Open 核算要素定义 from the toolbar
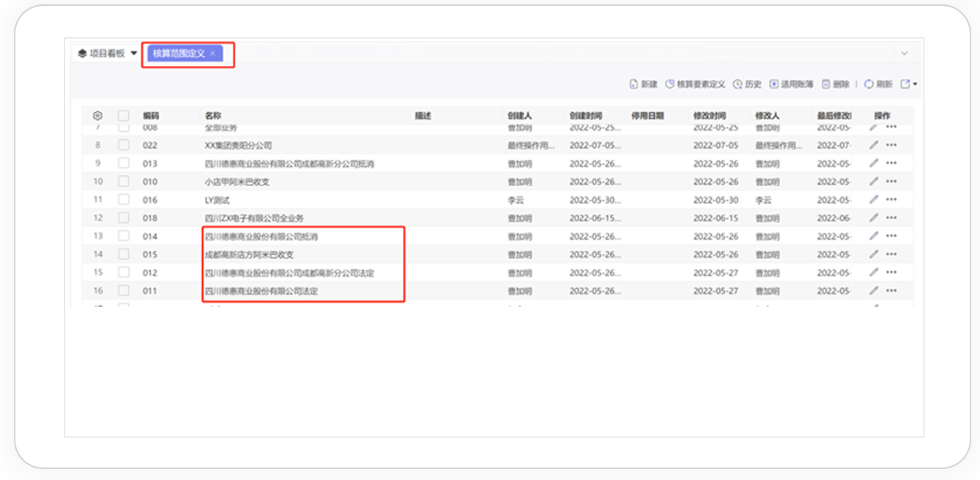Viewport: 980px width, 480px height. [x=669, y=84]
